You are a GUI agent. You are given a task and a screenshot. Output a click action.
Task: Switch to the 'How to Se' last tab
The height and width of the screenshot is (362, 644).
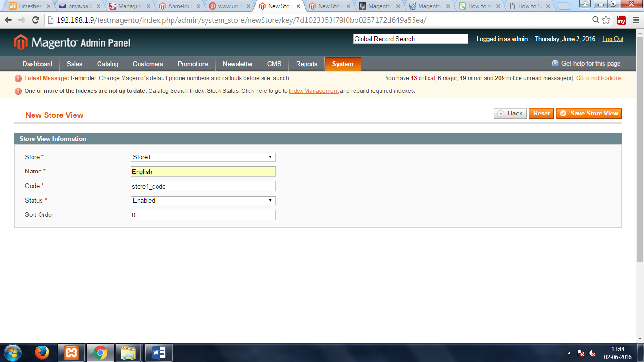pos(528,6)
